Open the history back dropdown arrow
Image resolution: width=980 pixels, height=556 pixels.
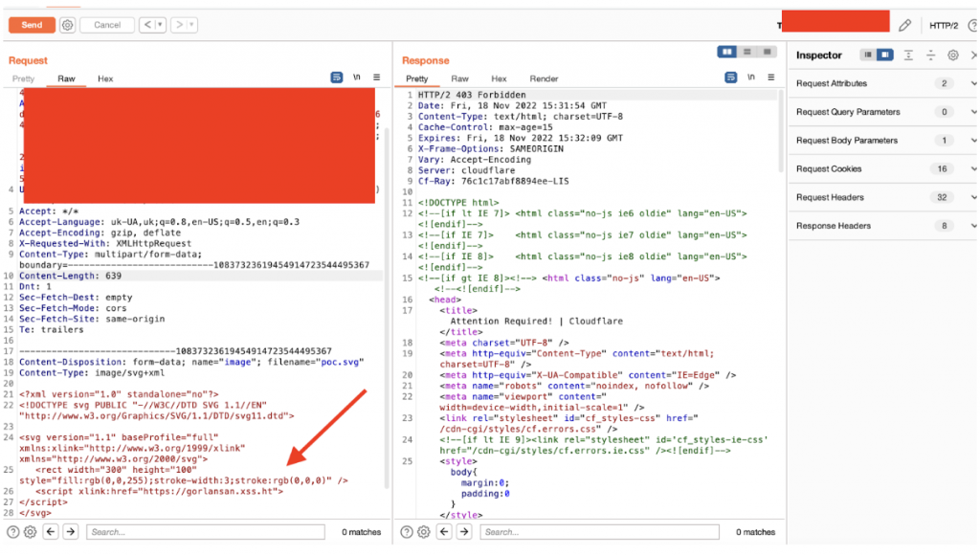coord(160,25)
